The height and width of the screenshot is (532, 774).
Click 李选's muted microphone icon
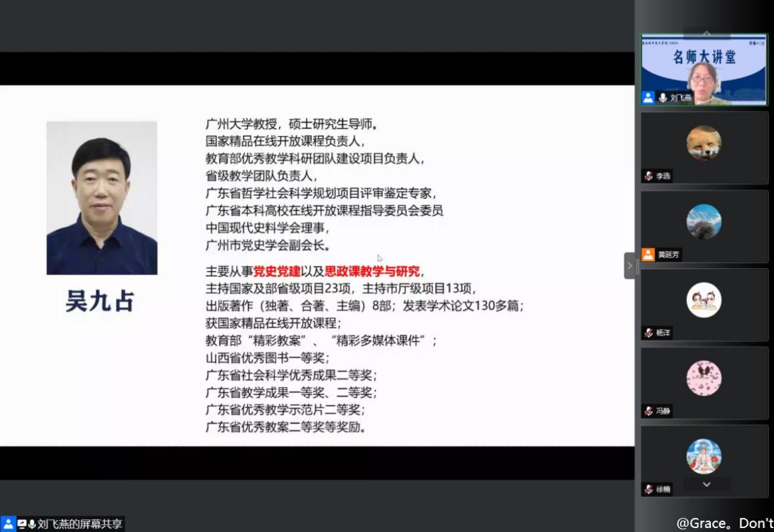click(x=649, y=176)
